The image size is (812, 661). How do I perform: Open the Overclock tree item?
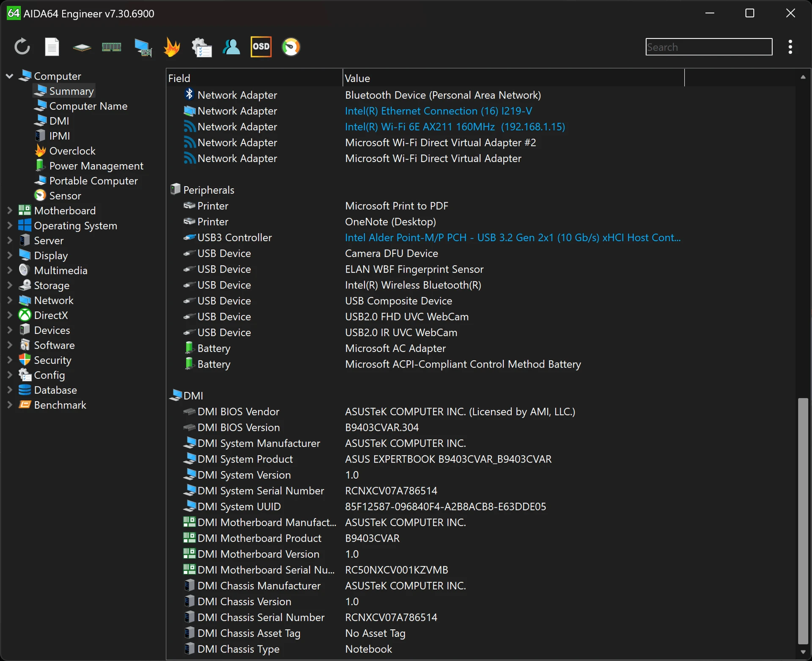(65, 151)
